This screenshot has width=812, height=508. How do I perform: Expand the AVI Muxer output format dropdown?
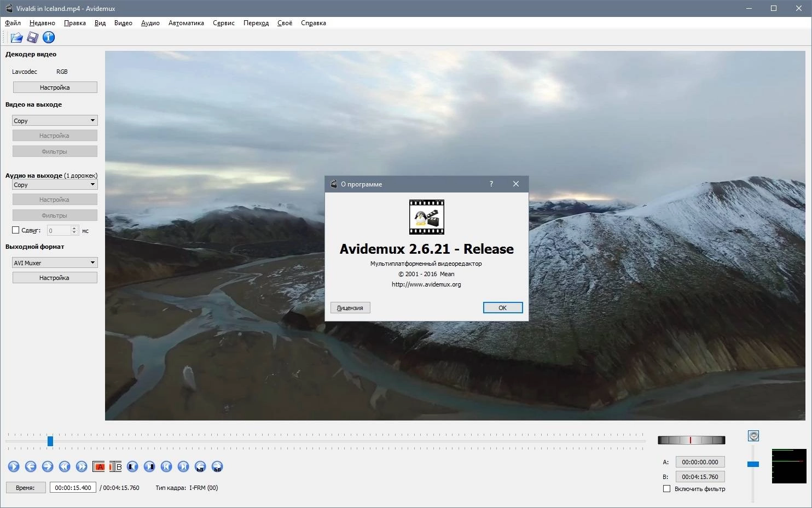tap(55, 262)
